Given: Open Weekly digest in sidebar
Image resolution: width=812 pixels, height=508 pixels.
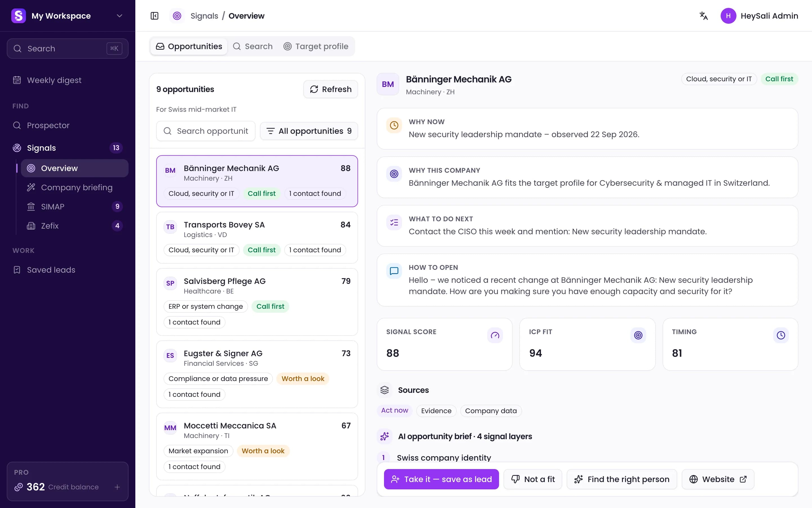Looking at the screenshot, I should [x=67, y=80].
